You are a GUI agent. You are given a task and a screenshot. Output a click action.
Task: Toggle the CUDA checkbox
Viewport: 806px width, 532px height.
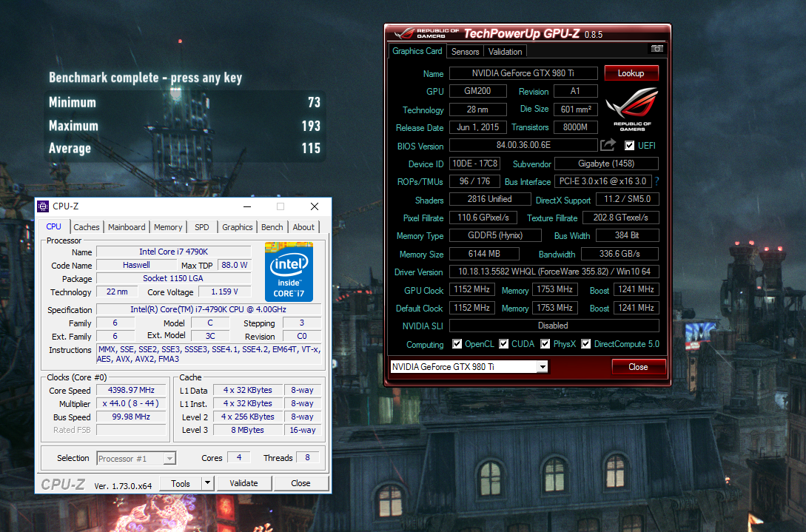click(x=504, y=344)
